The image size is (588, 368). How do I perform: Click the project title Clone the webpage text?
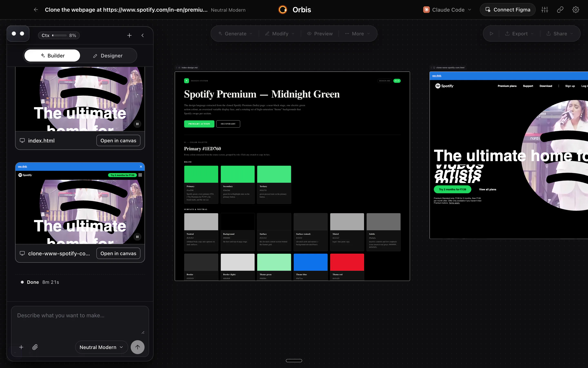(x=126, y=10)
